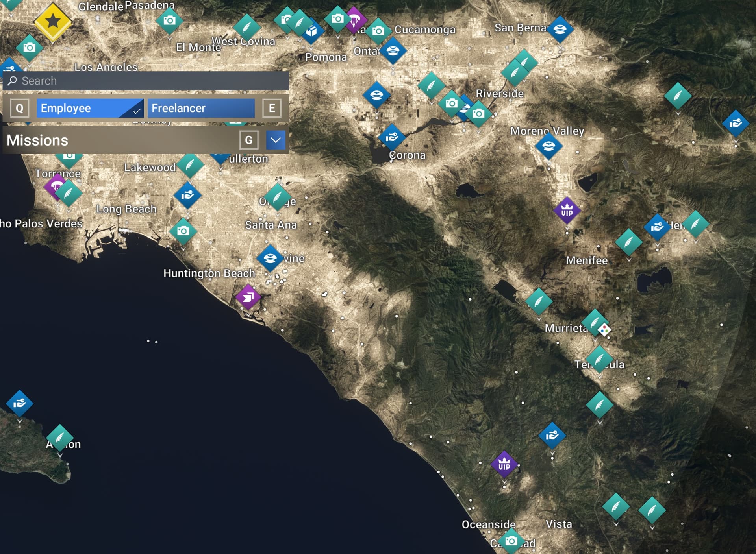Click the camera mission marker near Long Beach
Screen dimensions: 756x554
pos(183,231)
